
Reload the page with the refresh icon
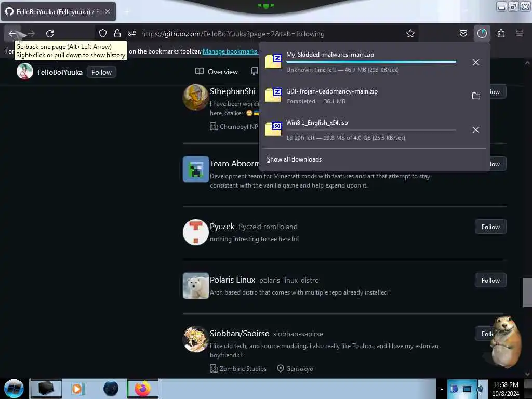click(50, 34)
